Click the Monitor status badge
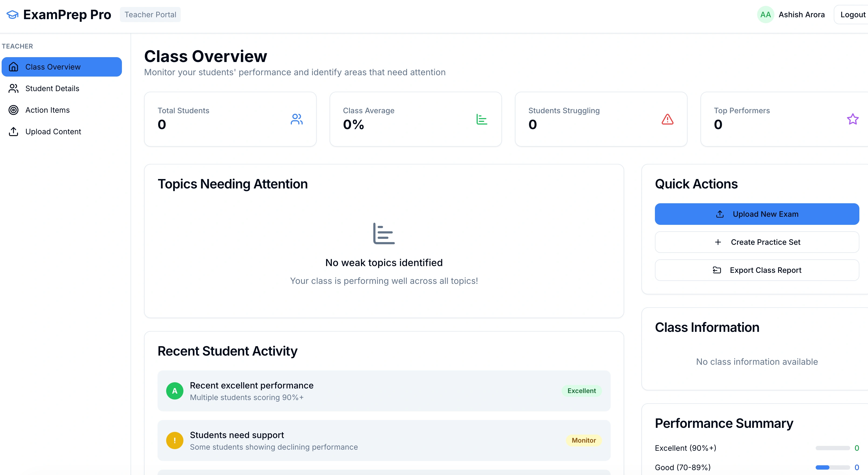 [584, 440]
